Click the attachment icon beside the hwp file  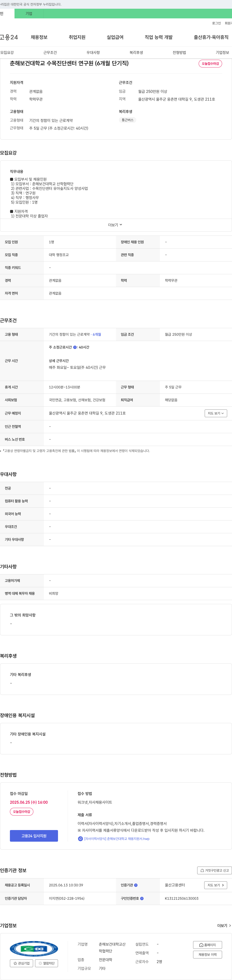80,839
